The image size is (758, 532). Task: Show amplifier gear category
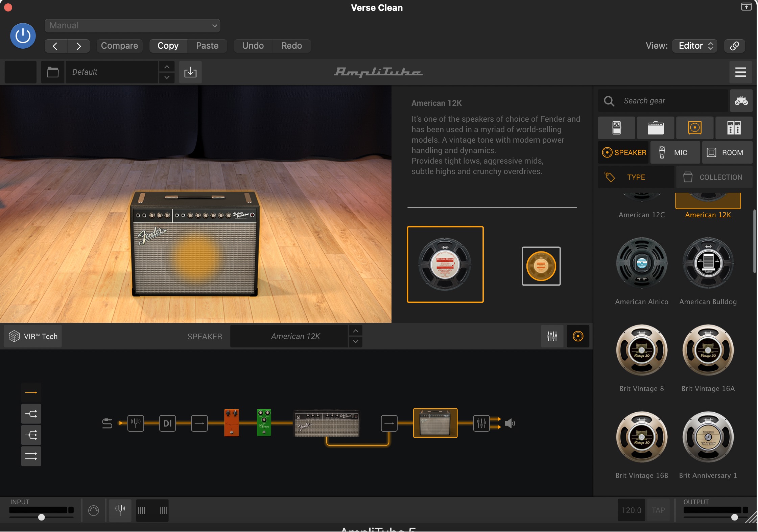click(x=656, y=128)
